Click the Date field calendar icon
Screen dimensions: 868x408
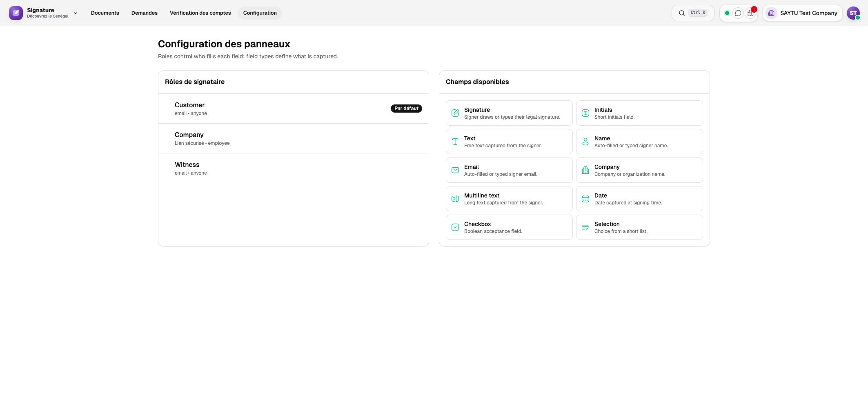585,199
